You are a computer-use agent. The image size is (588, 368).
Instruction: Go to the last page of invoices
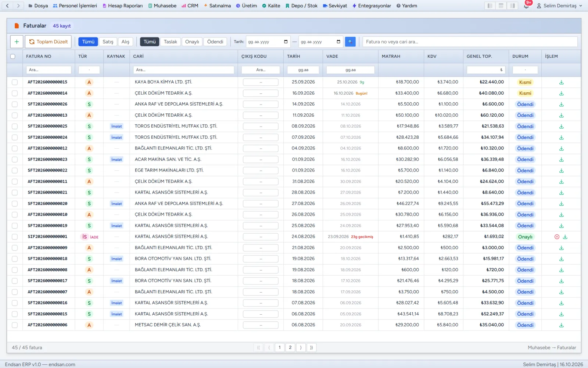(x=311, y=347)
